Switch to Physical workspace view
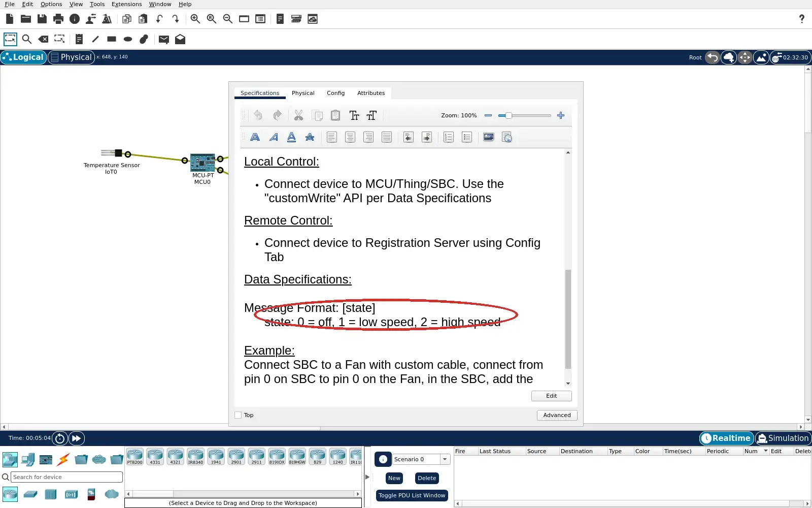The image size is (812, 508). point(72,57)
